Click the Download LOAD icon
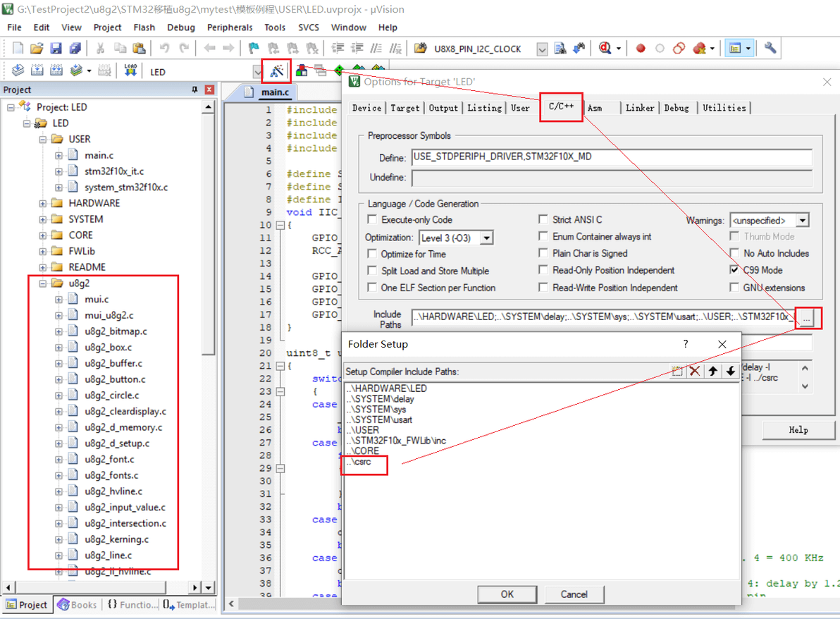 (x=130, y=71)
